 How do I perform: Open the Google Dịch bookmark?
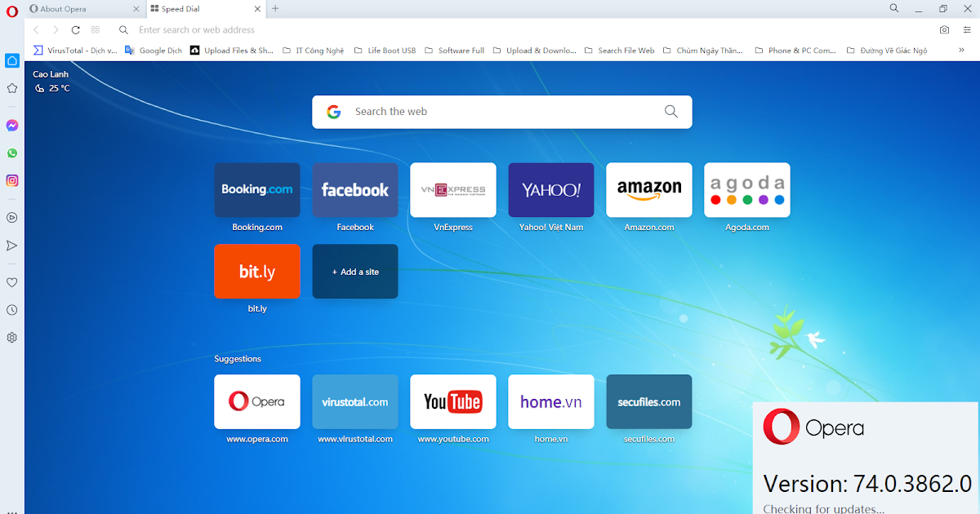[x=154, y=50]
